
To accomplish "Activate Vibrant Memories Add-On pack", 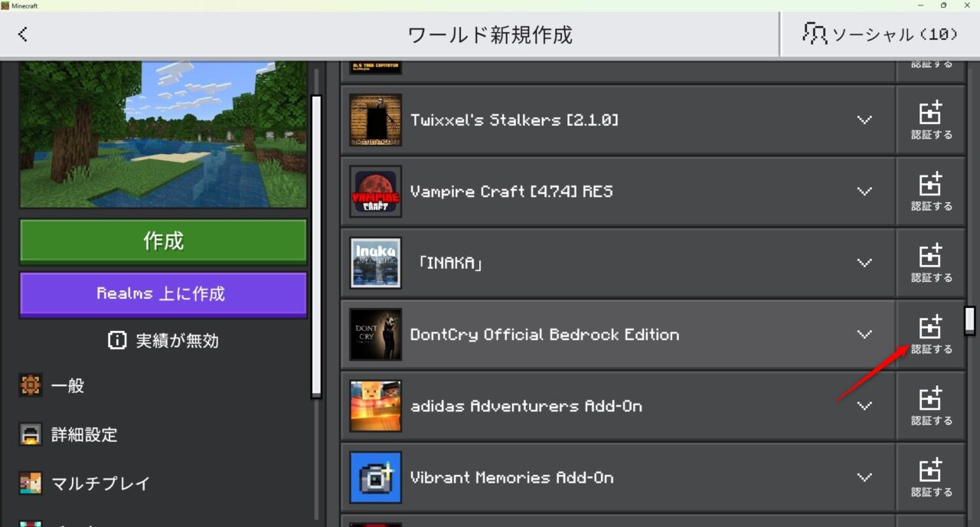I will coord(931,477).
